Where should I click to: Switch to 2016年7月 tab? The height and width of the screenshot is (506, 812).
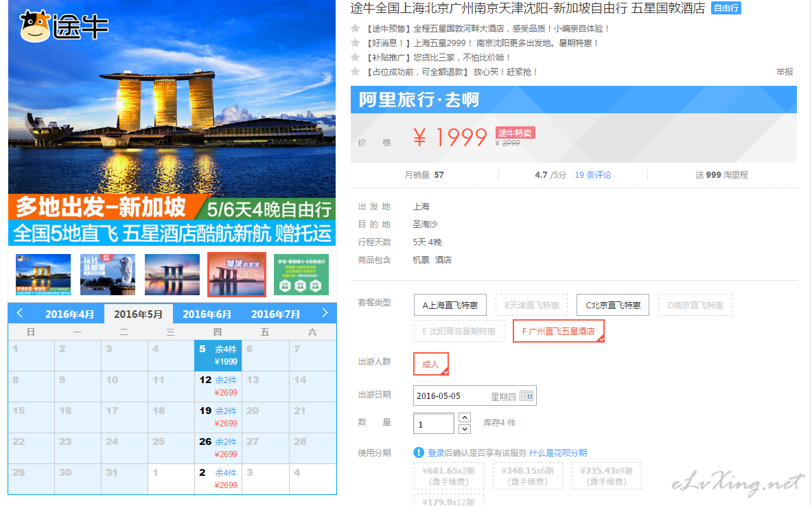(x=275, y=314)
